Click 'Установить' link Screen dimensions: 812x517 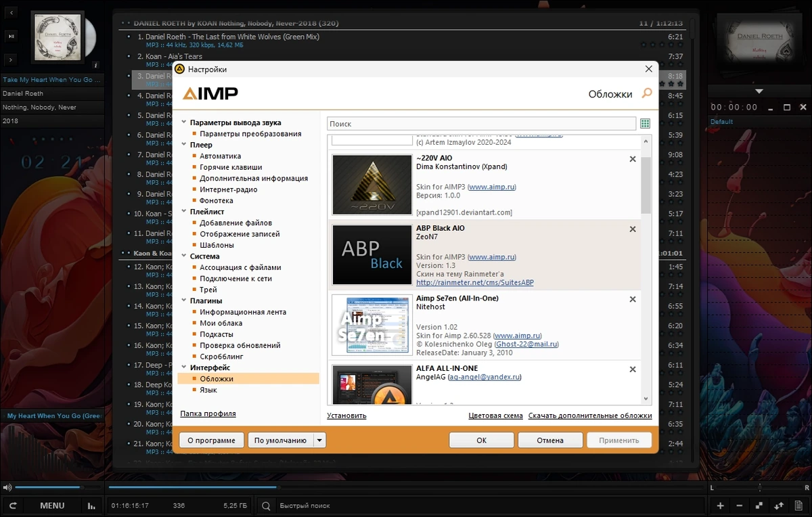346,415
